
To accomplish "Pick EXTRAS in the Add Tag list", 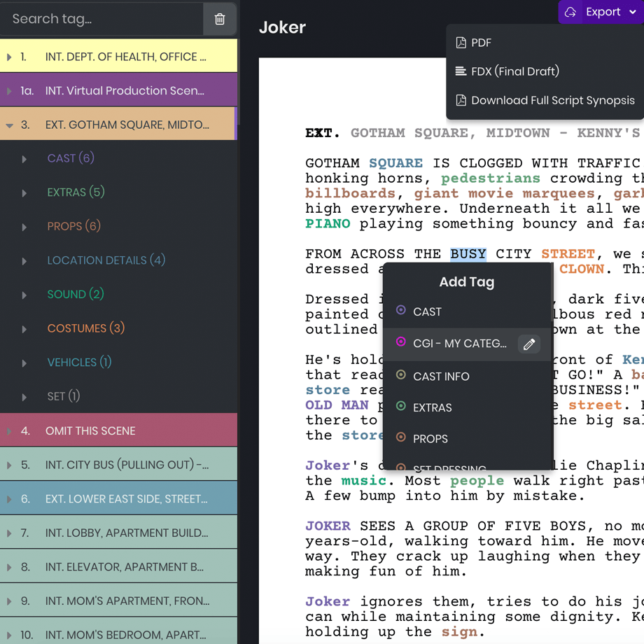I will click(467, 407).
